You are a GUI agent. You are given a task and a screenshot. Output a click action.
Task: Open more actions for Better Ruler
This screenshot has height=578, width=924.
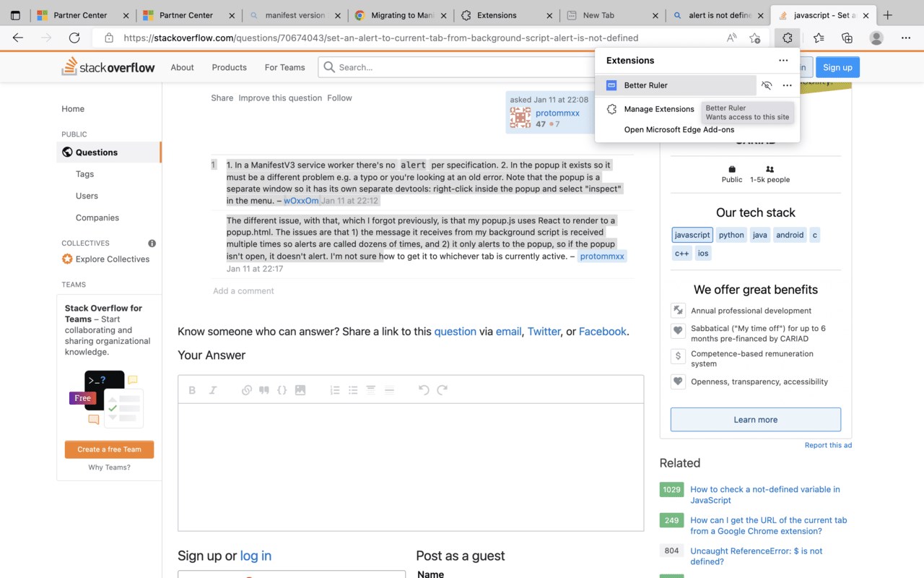click(788, 85)
